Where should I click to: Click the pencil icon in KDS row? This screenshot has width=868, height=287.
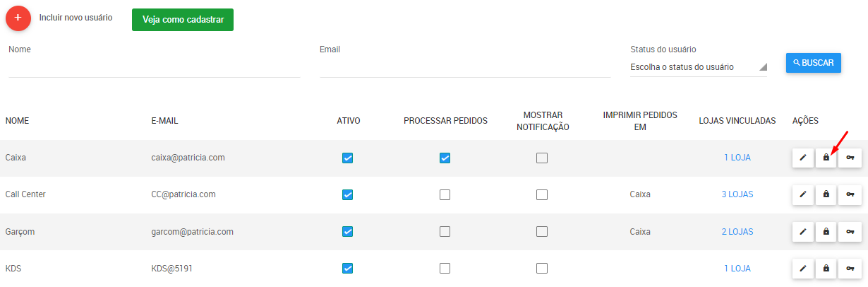pos(803,268)
